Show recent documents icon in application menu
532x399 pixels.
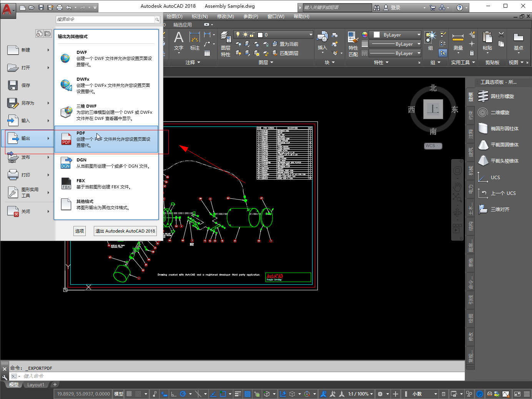pyautogui.click(x=39, y=34)
